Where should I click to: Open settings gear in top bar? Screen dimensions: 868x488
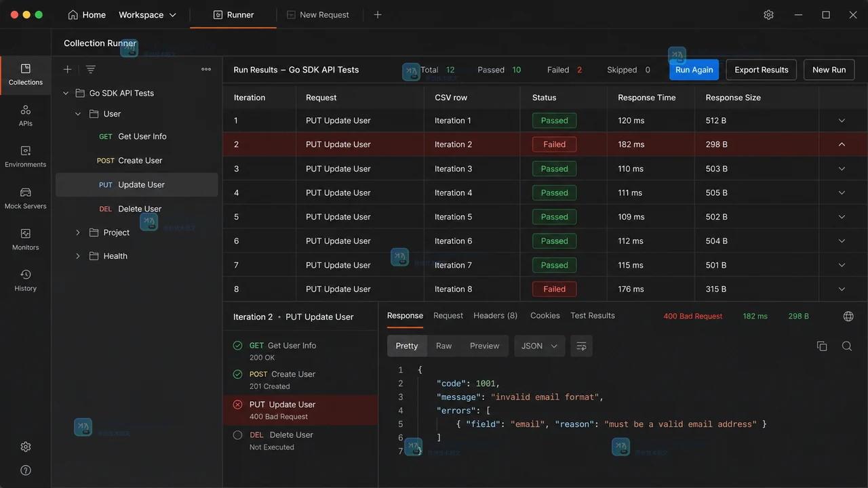[x=768, y=15]
